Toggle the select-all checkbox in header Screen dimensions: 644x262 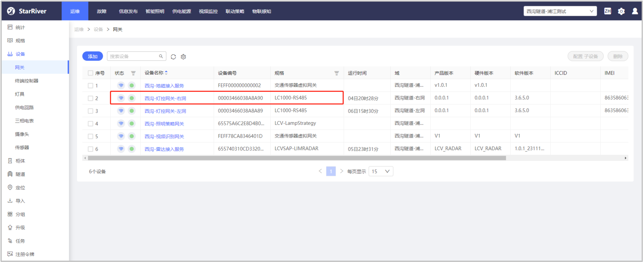[x=90, y=73]
